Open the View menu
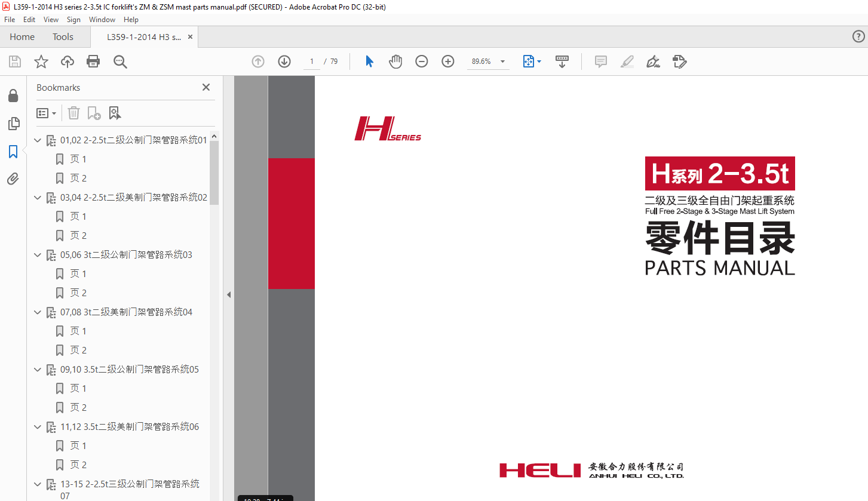Image resolution: width=868 pixels, height=501 pixels. pyautogui.click(x=51, y=20)
